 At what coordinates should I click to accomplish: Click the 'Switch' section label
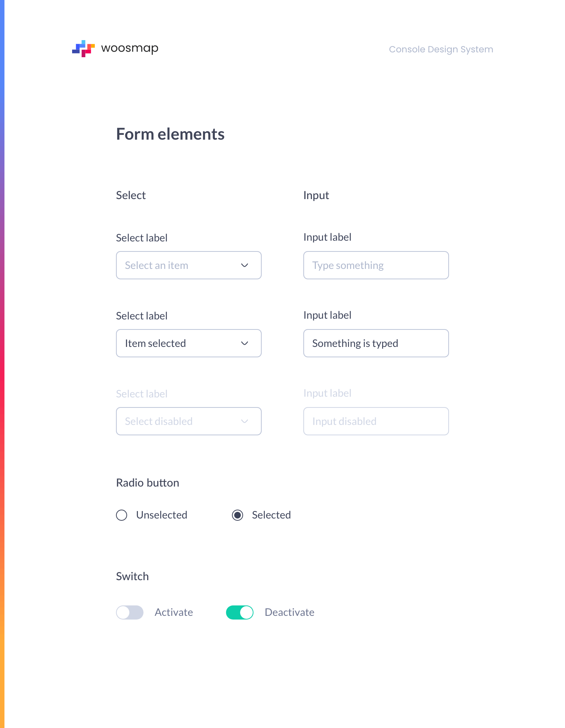click(x=132, y=576)
